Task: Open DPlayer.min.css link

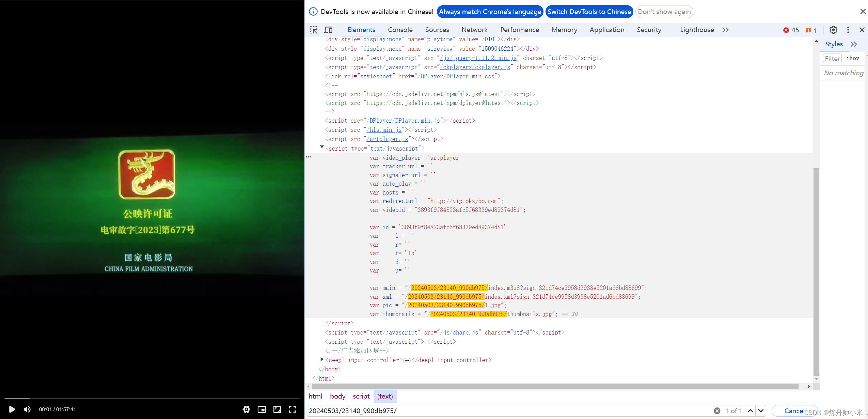Action: (456, 76)
